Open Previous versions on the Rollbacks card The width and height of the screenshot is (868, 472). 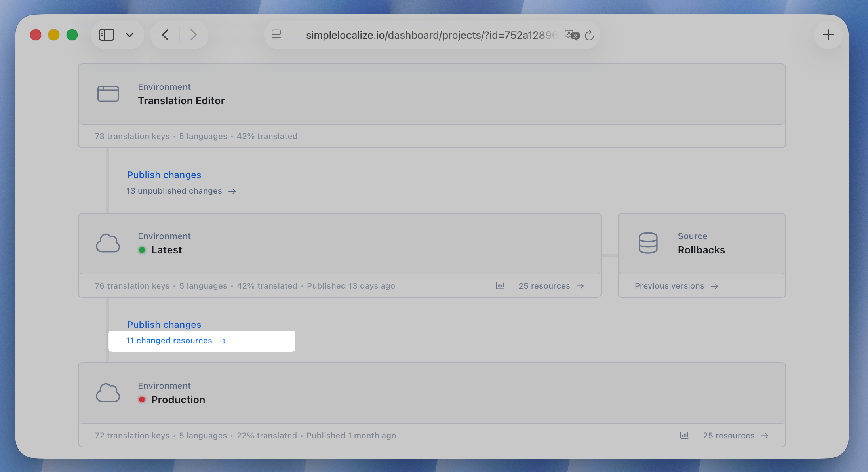[670, 285]
